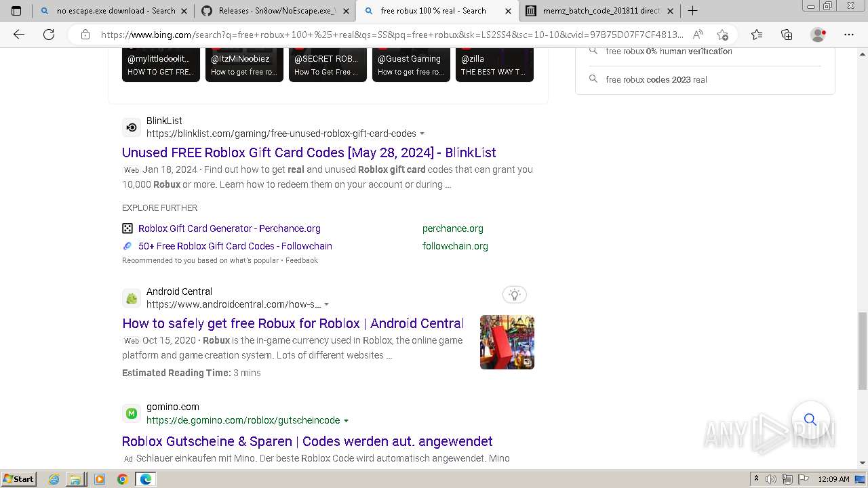Open the @zilla video card
The height and width of the screenshot is (488, 868).
(x=494, y=65)
